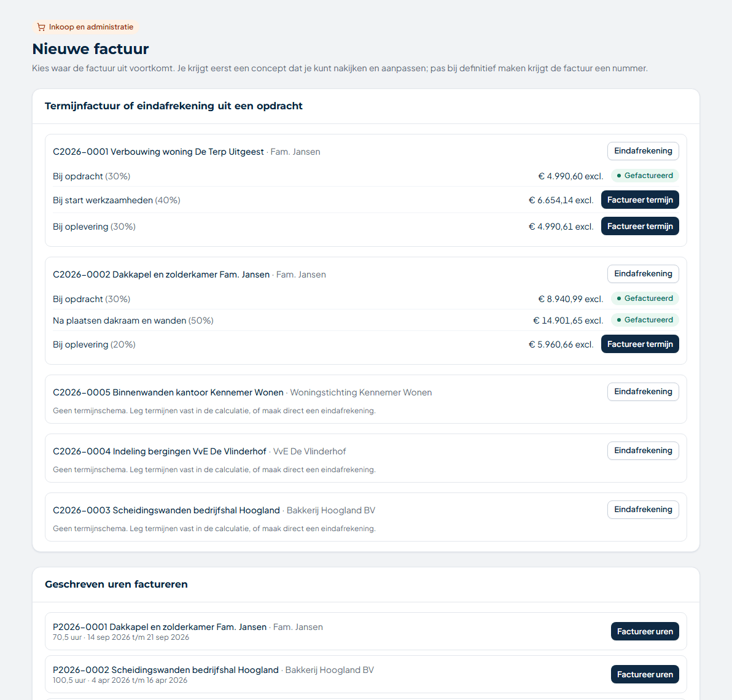Factureer uren for P2026-0002 Scheidingswanden bedrijfshal

[645, 674]
